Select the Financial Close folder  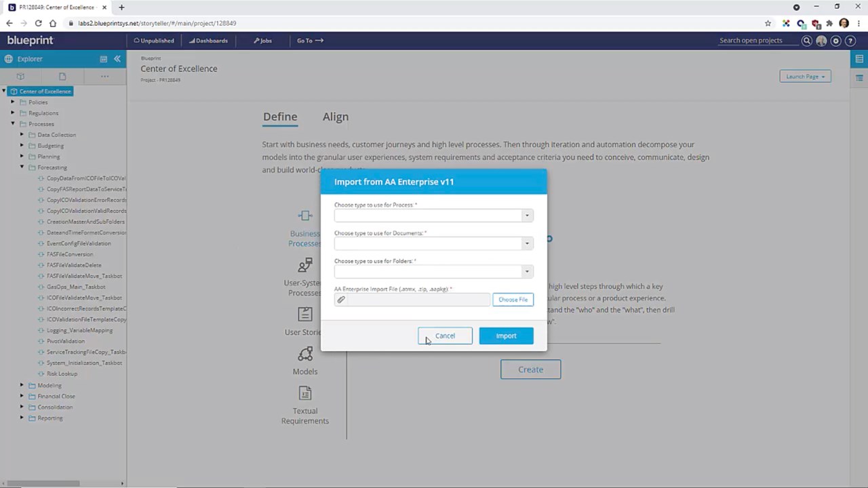click(x=56, y=396)
